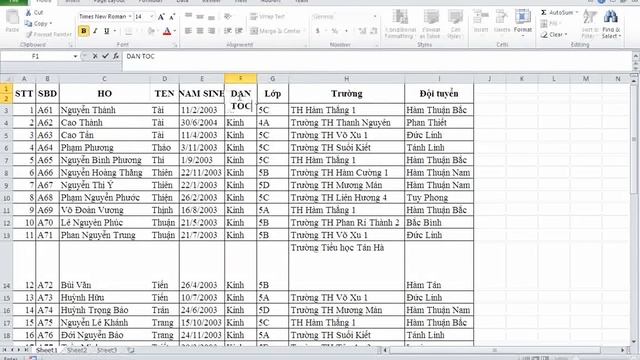Open the Font Color dropdown arrow

pos(175,31)
